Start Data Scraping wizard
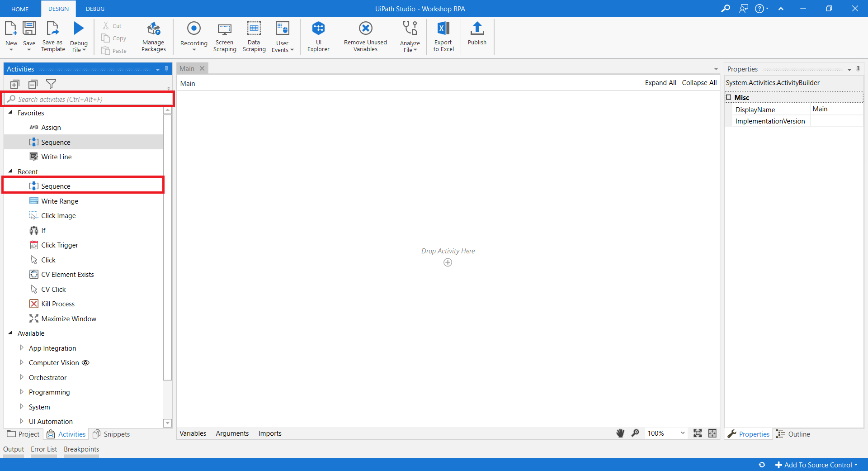Image resolution: width=868 pixels, height=471 pixels. 254,36
